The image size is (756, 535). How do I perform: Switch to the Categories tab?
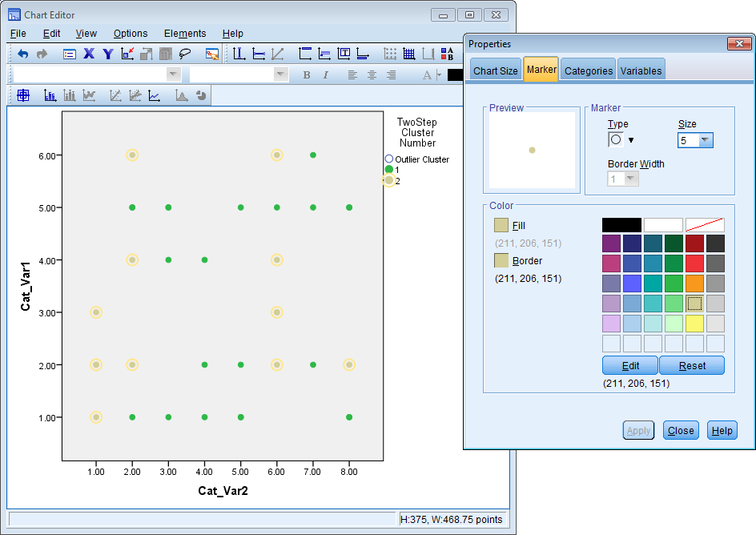click(x=588, y=69)
